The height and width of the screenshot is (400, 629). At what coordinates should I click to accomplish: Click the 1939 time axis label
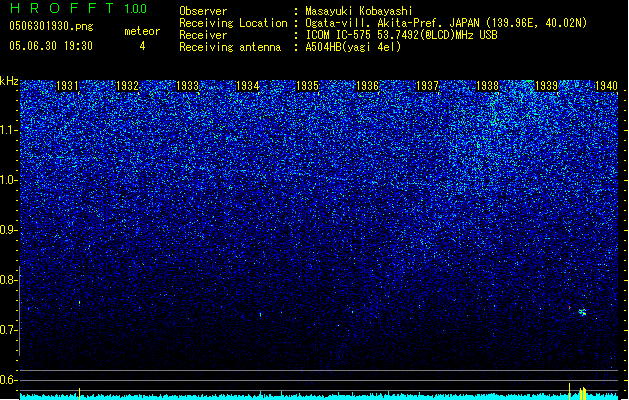[x=546, y=86]
